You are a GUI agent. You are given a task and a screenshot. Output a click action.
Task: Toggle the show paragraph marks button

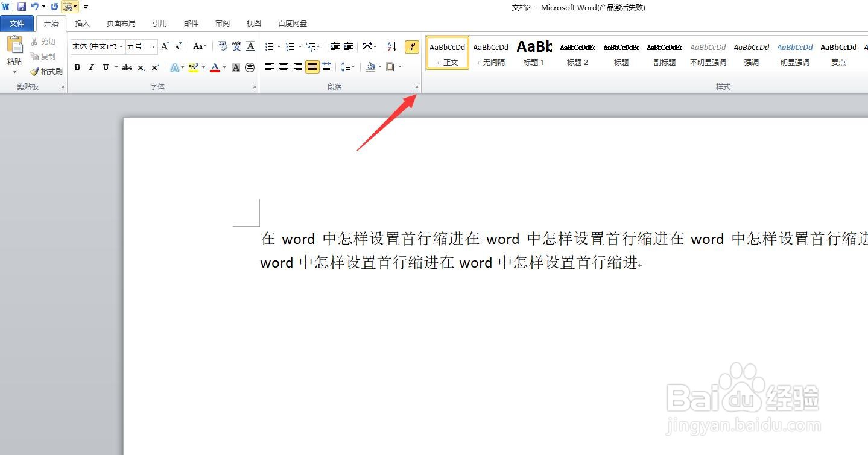pyautogui.click(x=412, y=46)
